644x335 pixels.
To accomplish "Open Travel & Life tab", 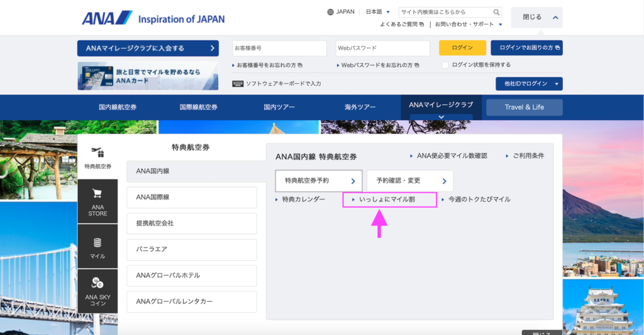I will click(525, 107).
